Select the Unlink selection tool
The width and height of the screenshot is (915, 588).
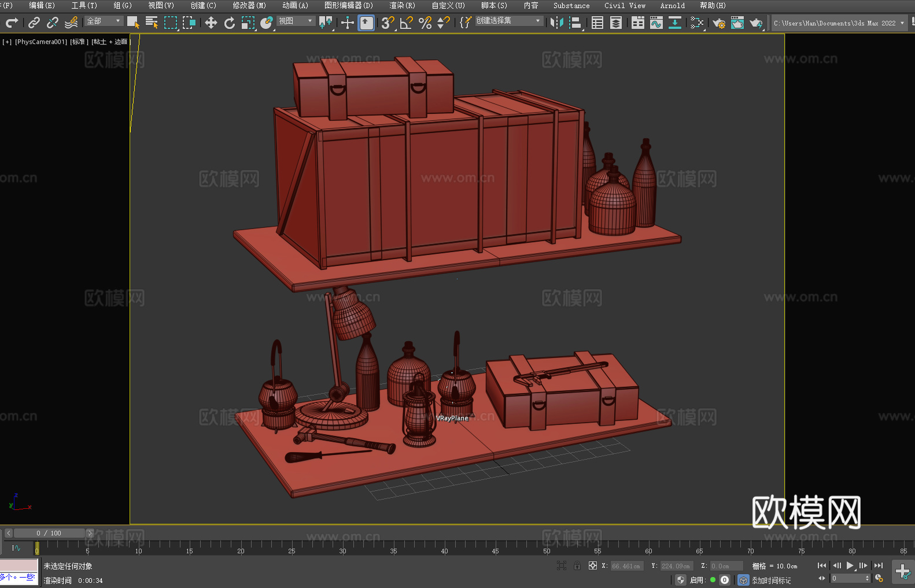(53, 23)
